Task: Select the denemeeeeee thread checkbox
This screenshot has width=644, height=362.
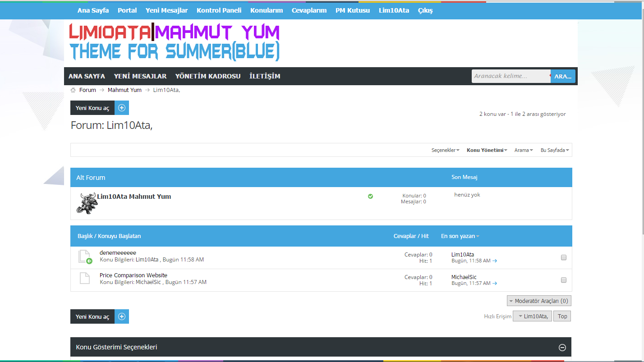Action: pos(564,257)
